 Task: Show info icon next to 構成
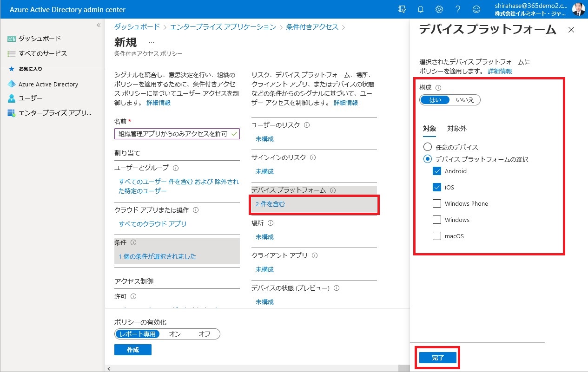pyautogui.click(x=438, y=87)
